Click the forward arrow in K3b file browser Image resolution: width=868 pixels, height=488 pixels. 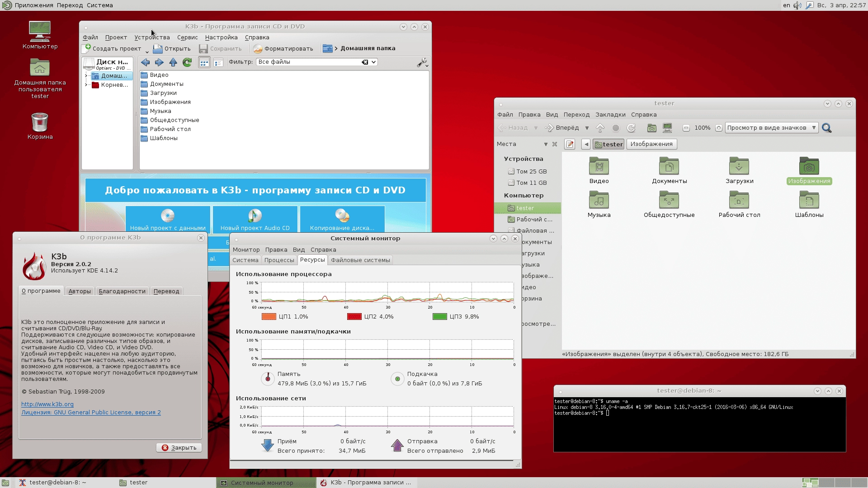tap(159, 62)
